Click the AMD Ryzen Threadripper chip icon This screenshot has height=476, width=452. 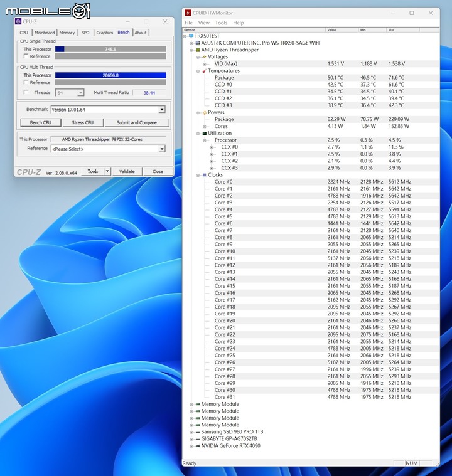pyautogui.click(x=198, y=50)
